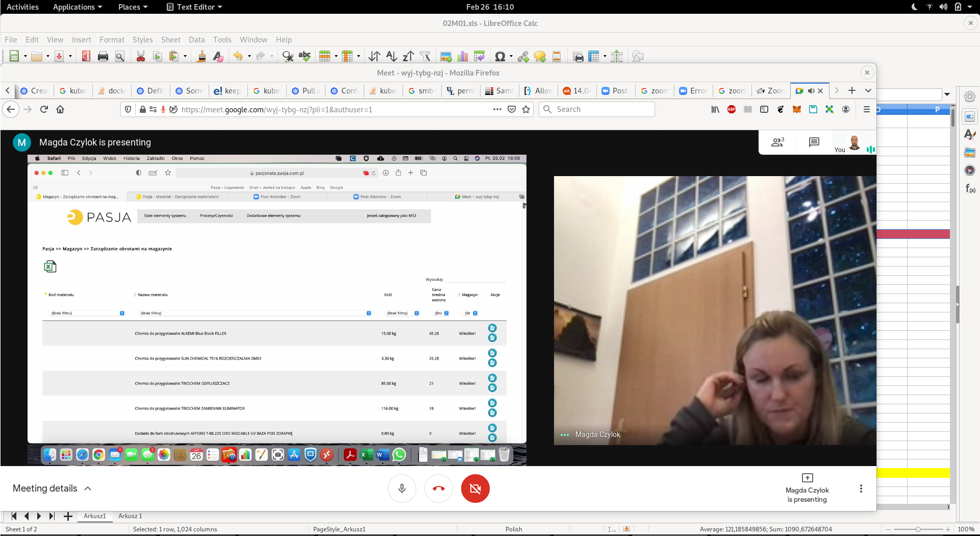Screen dimensions: 980x536
Task: Open Calc Sheet menu
Action: (171, 40)
